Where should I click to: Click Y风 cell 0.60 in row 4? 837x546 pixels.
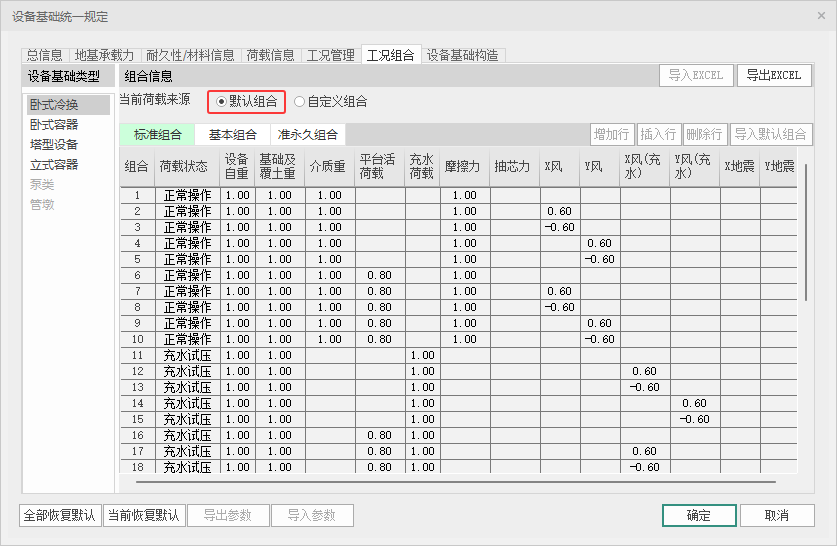click(x=599, y=243)
